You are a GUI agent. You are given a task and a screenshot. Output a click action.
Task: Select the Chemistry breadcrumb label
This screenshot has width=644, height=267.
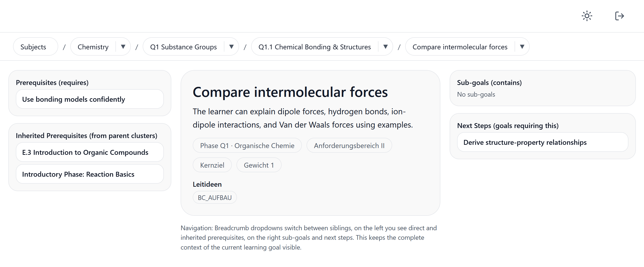tap(93, 47)
